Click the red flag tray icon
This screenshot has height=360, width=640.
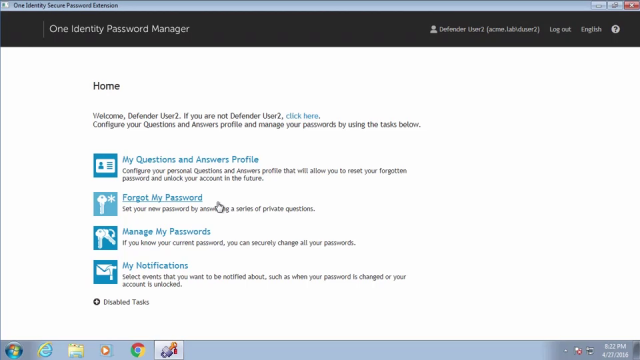pos(578,351)
